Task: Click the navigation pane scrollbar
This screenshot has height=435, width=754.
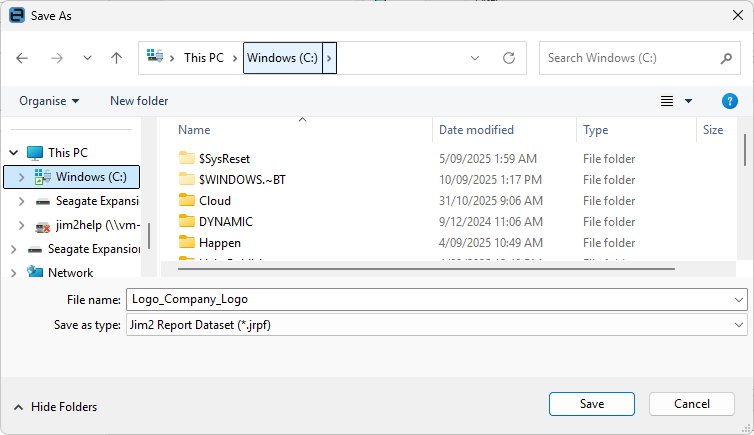Action: click(149, 236)
